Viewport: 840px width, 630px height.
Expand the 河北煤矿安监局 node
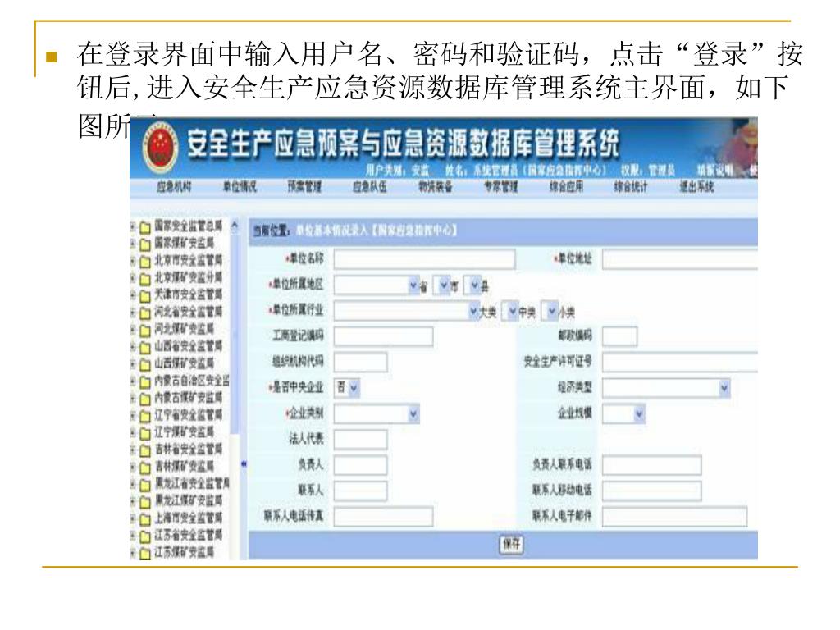click(133, 330)
